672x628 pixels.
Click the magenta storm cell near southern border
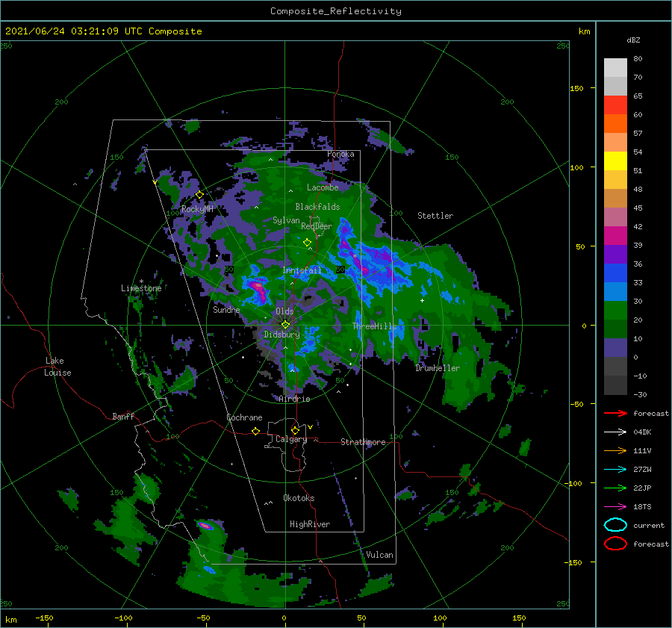pos(205,525)
